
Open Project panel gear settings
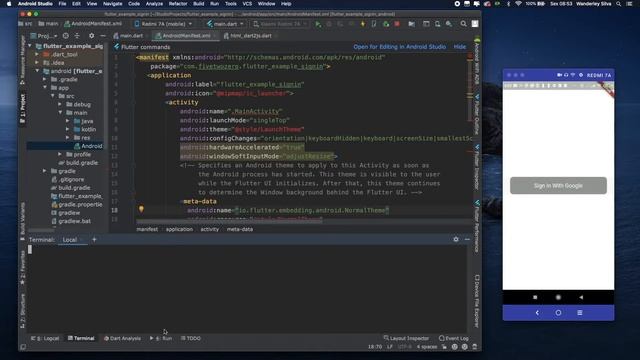(91, 36)
